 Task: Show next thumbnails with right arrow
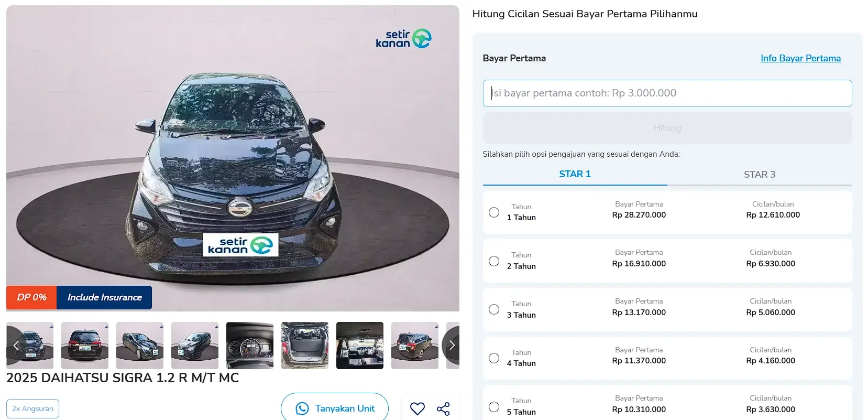tap(452, 345)
